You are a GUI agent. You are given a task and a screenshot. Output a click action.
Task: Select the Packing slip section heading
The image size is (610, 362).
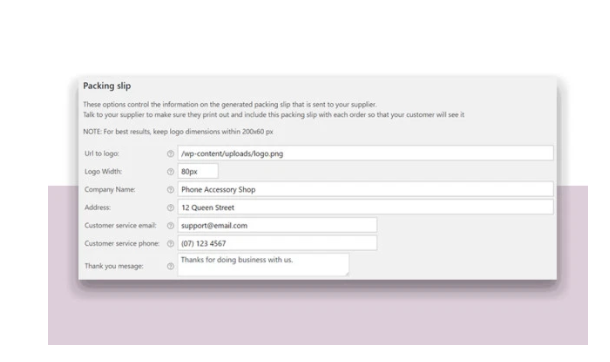107,86
